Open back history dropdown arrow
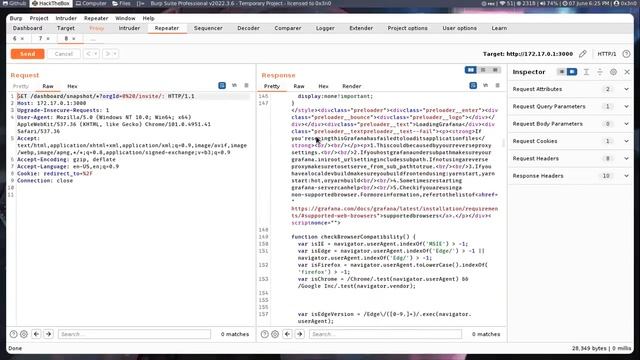 96,54
